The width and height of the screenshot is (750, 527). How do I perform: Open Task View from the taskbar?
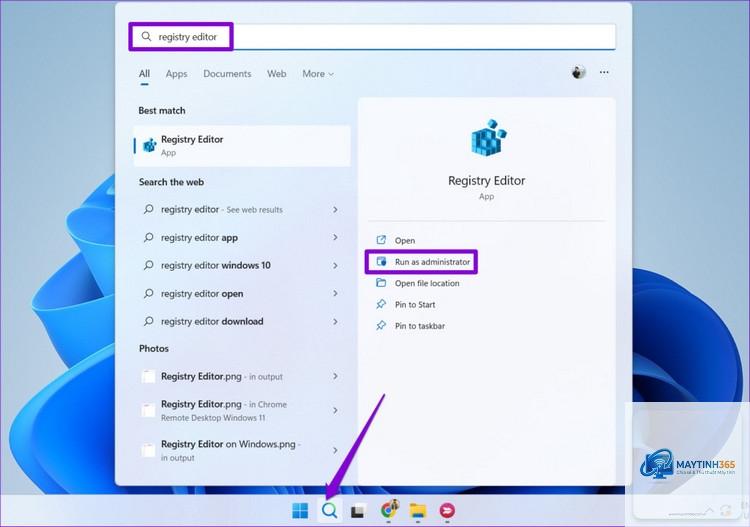point(358,511)
